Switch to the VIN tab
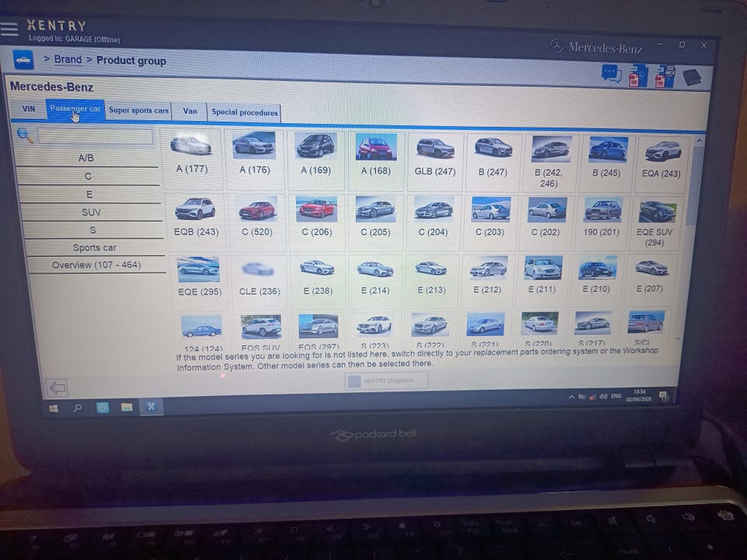The image size is (747, 560). tap(29, 109)
